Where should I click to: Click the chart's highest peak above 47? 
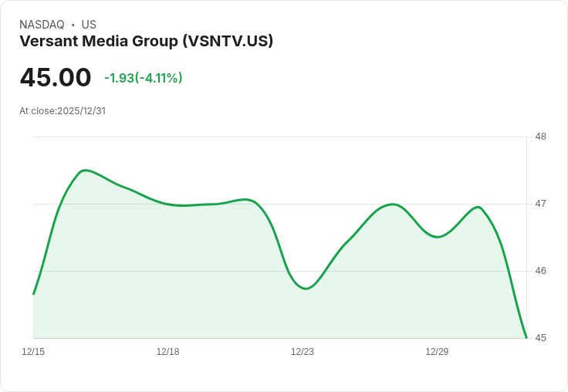tap(85, 170)
